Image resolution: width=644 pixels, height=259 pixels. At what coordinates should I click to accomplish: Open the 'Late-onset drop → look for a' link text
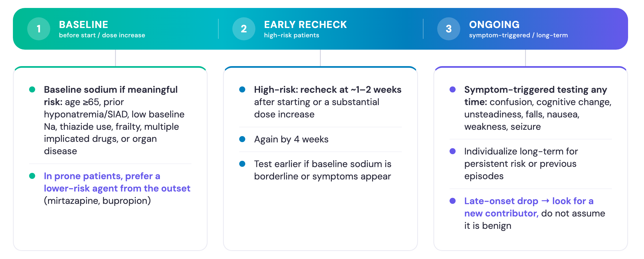pos(529,201)
